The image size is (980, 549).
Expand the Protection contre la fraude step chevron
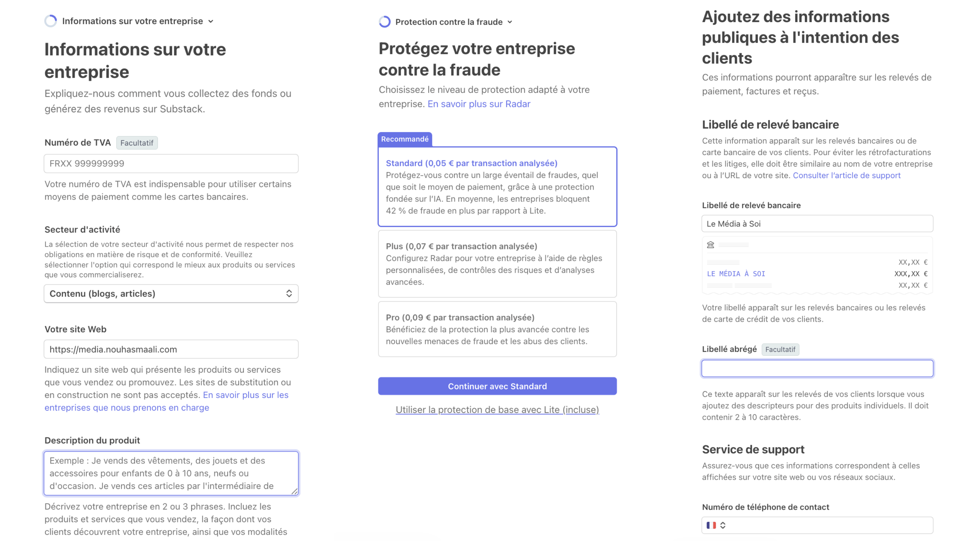click(x=510, y=22)
